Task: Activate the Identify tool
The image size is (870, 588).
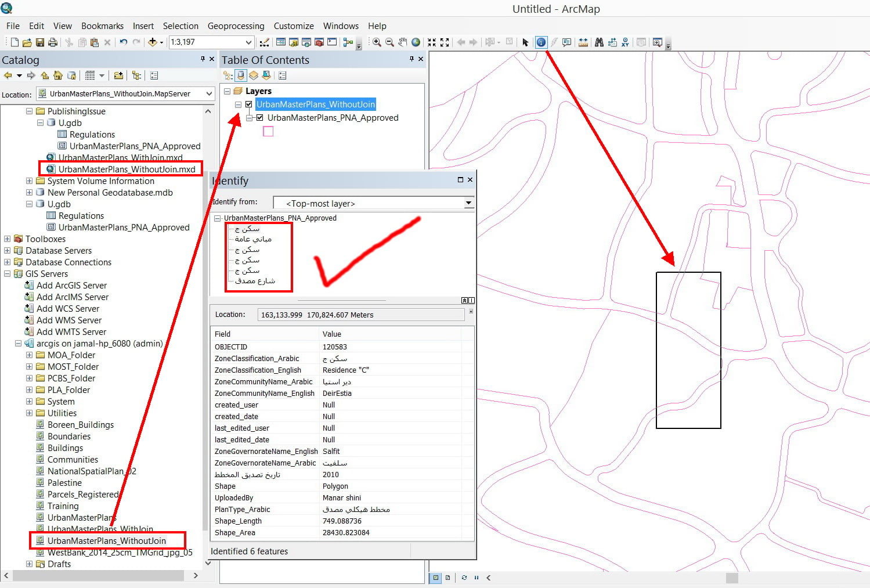Action: [541, 42]
